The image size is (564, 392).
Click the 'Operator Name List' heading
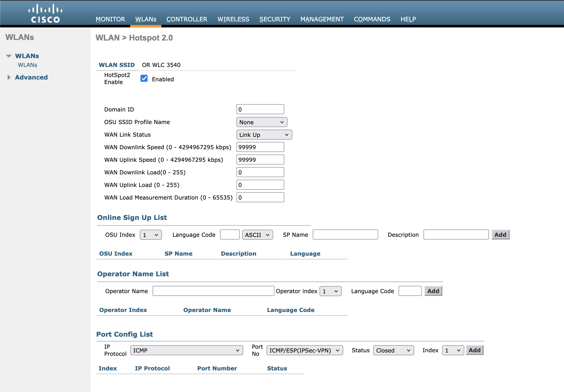point(133,274)
